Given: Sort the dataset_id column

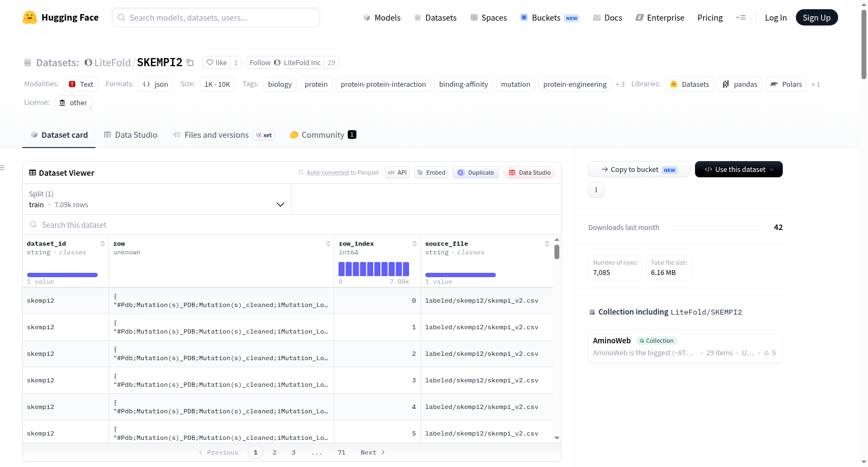Looking at the screenshot, I should (x=103, y=244).
